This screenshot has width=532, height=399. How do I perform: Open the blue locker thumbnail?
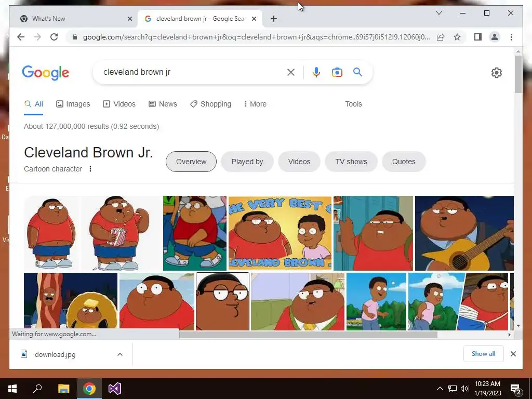coord(373,233)
